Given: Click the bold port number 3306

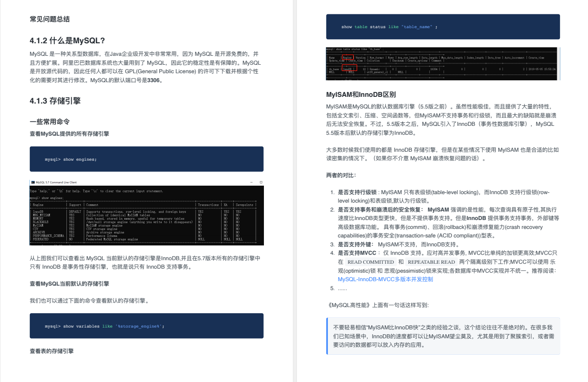Looking at the screenshot, I should 153,81.
